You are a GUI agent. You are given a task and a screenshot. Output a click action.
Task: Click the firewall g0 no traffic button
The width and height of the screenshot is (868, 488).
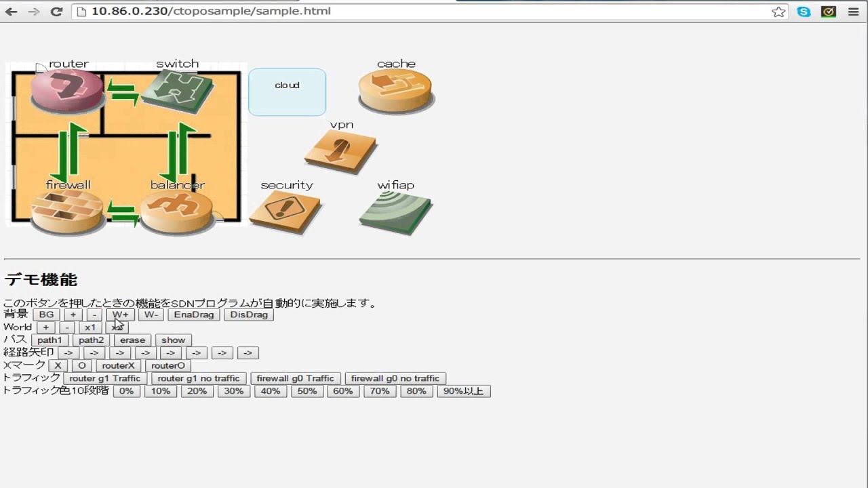(395, 379)
